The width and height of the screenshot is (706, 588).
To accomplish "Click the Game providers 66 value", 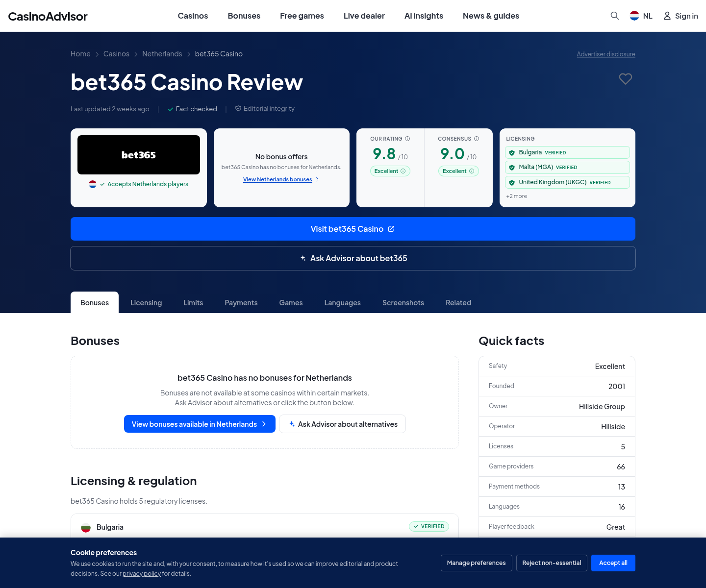I will click(621, 467).
